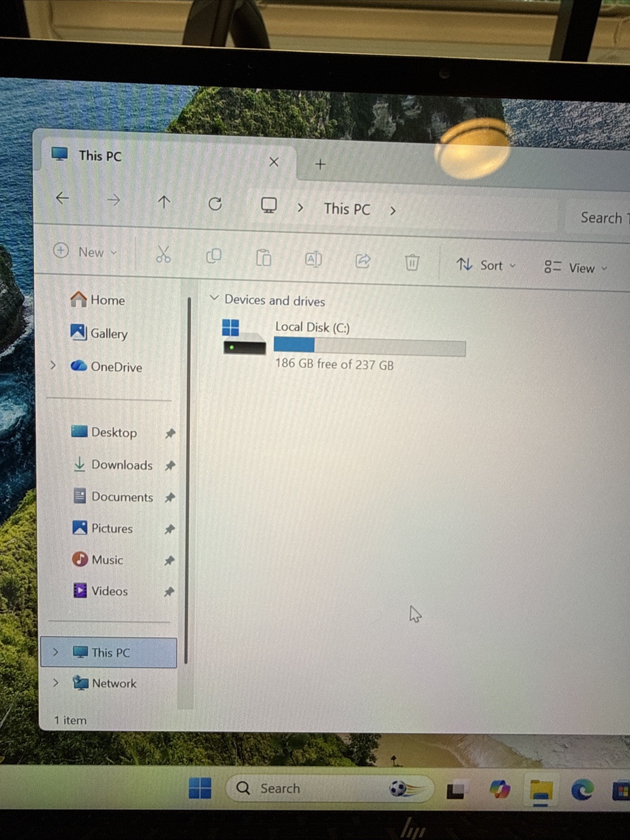Click the navigation pane scrollbar

[188, 481]
